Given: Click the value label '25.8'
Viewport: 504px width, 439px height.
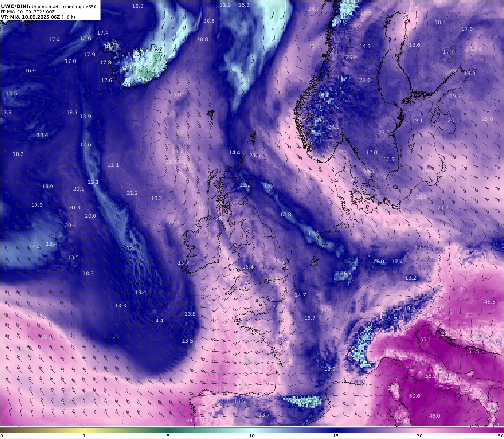Looking at the screenshot, I should point(176,94).
